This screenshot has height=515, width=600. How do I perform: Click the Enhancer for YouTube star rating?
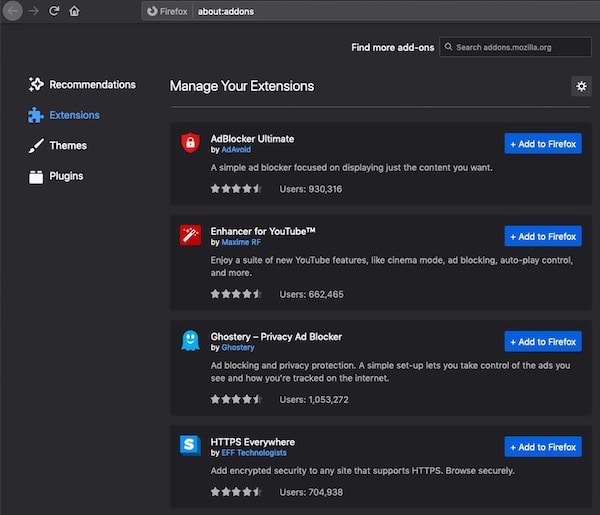236,294
